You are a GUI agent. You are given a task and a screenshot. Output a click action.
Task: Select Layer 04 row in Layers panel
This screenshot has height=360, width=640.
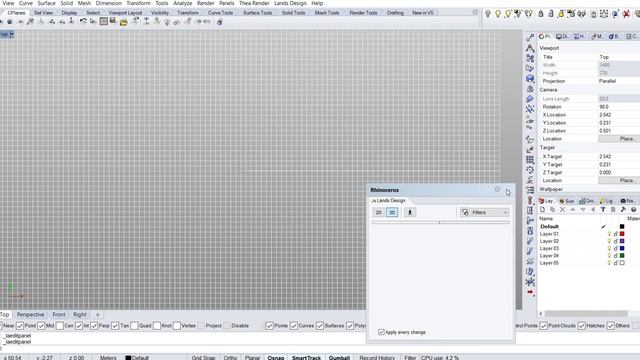click(589, 256)
